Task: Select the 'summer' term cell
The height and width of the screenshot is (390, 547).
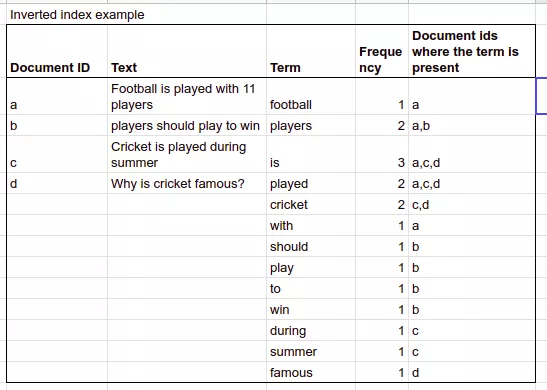Action: 311,351
